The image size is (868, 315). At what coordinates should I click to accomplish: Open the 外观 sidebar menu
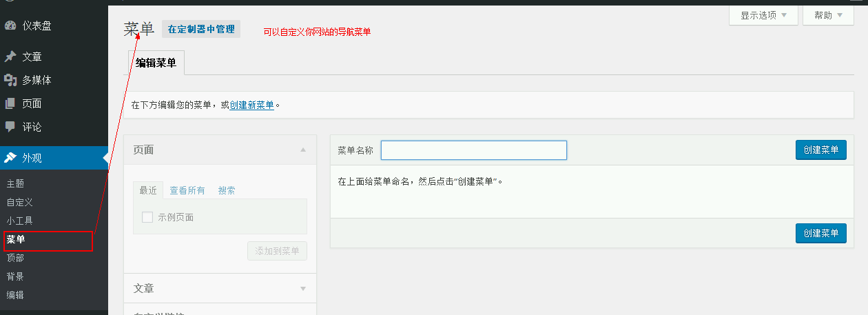point(54,158)
